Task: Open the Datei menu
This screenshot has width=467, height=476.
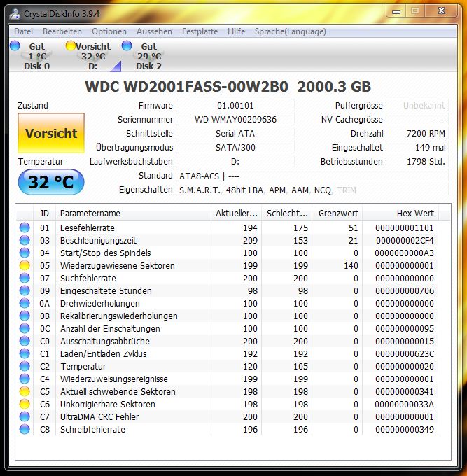Action: pos(23,31)
